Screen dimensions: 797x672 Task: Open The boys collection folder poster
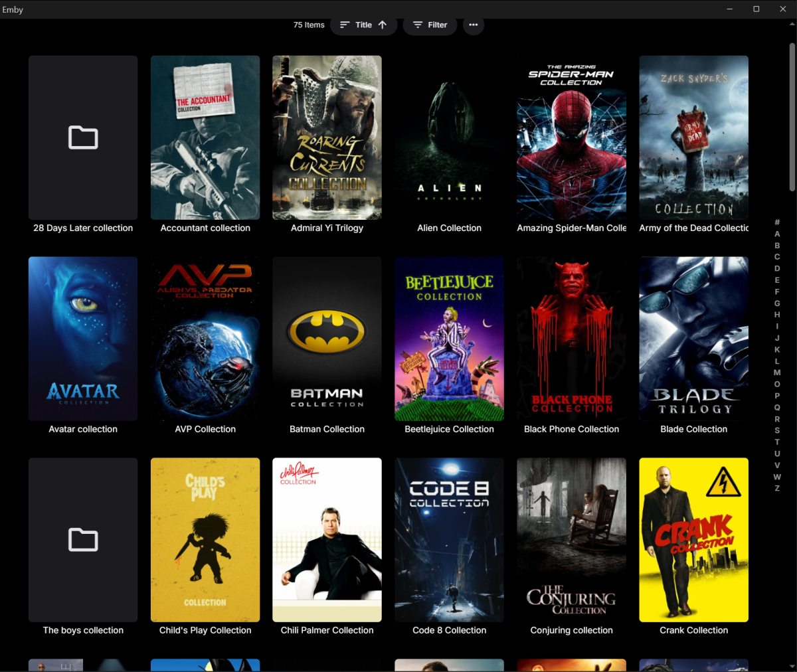83,540
